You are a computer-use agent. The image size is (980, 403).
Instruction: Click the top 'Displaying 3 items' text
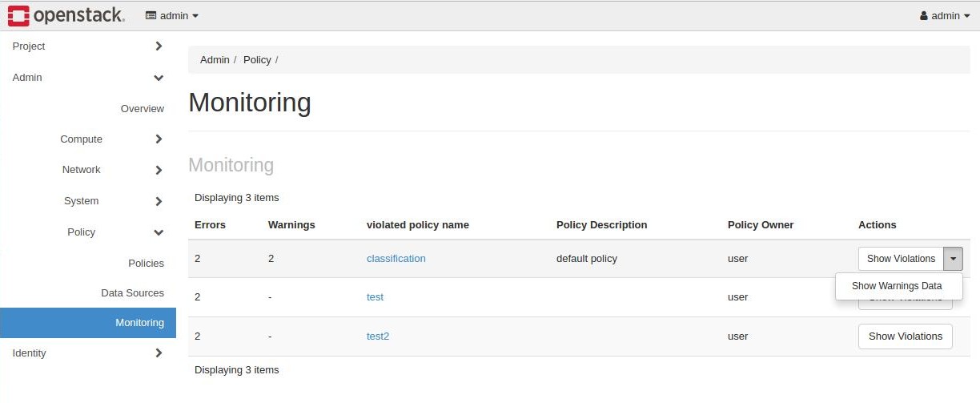pos(236,198)
